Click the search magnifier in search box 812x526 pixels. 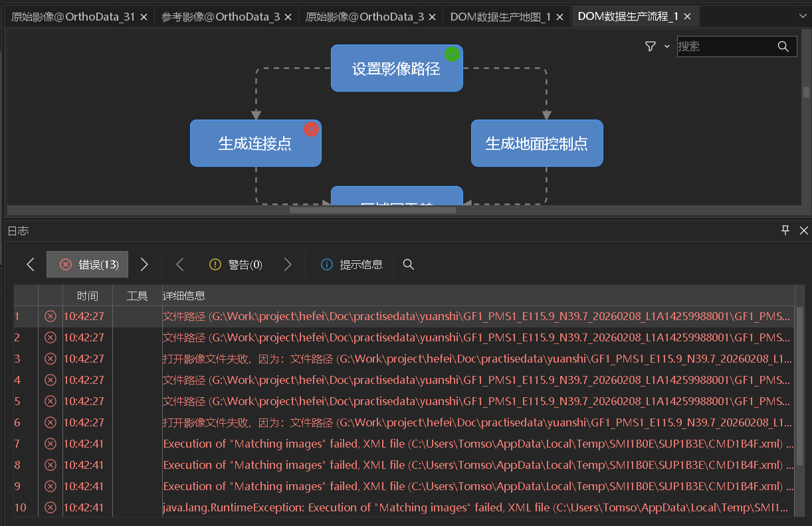[x=783, y=46]
